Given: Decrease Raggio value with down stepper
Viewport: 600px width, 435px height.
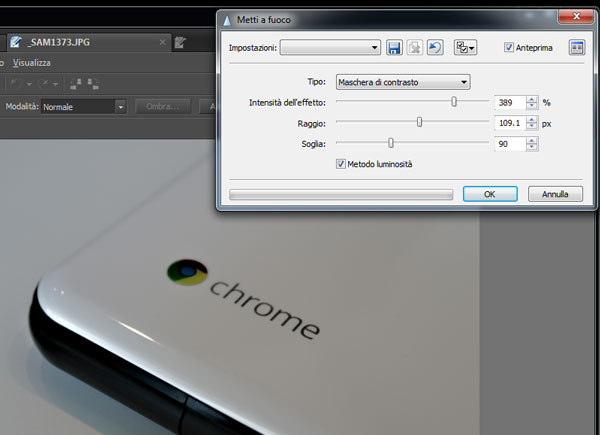Looking at the screenshot, I should [532, 127].
